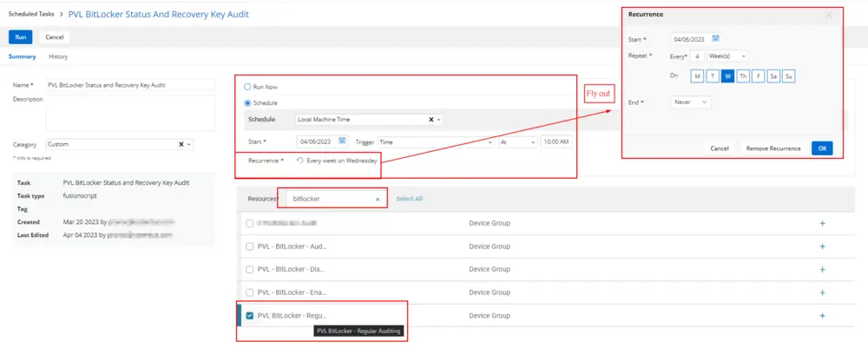The height and width of the screenshot is (348, 868).
Task: Check the blurred first resource checkbox
Action: tap(250, 223)
